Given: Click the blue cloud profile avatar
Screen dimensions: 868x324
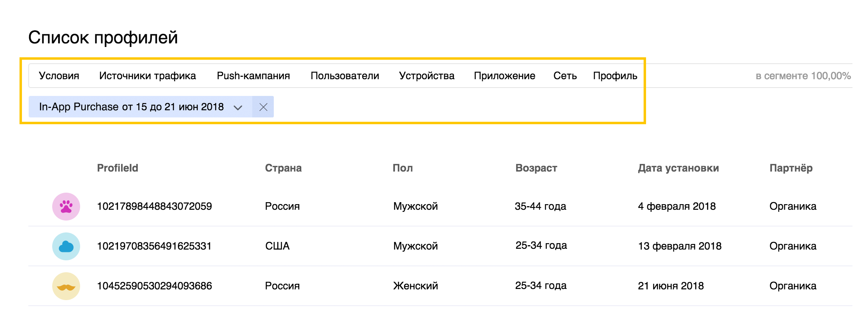Looking at the screenshot, I should [x=66, y=246].
